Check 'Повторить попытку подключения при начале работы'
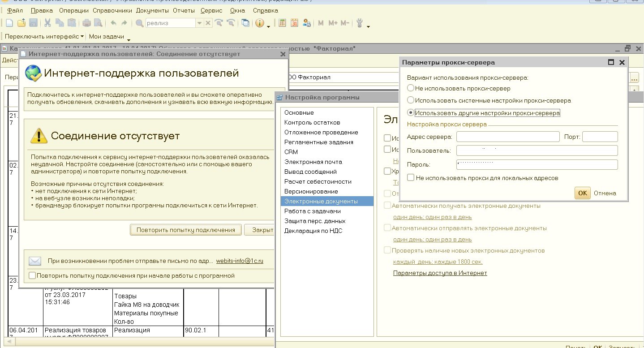 coord(32,275)
